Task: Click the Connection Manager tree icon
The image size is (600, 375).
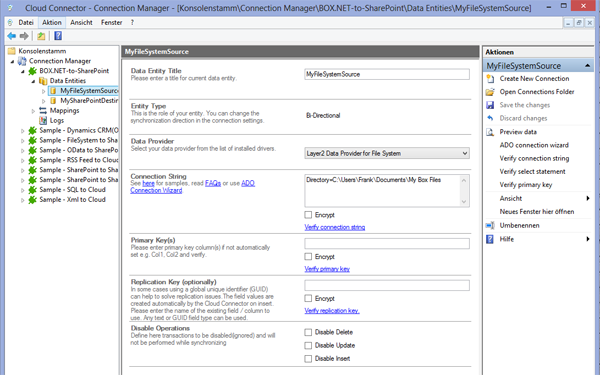Action: [22, 61]
